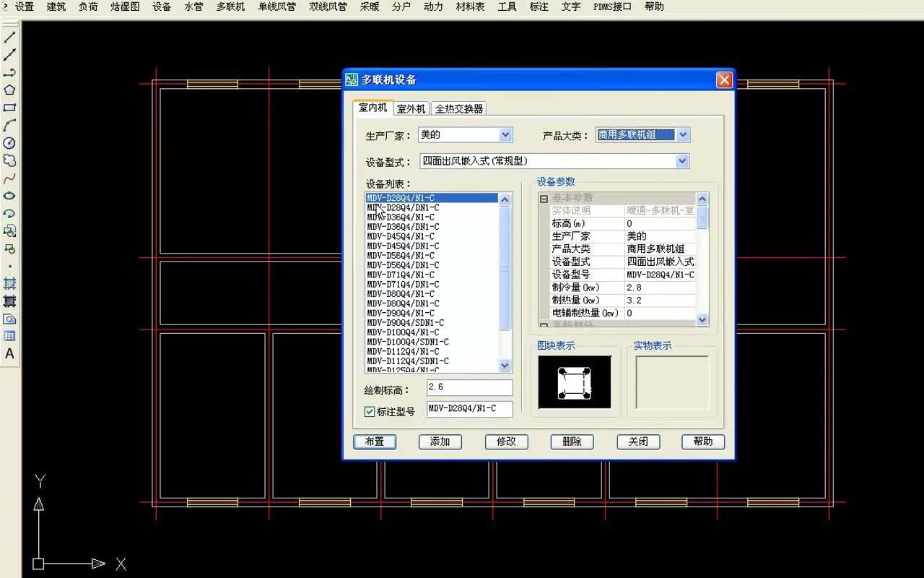Screen dimensions: 924x578
Task: Click the 添加 button
Action: (x=440, y=441)
